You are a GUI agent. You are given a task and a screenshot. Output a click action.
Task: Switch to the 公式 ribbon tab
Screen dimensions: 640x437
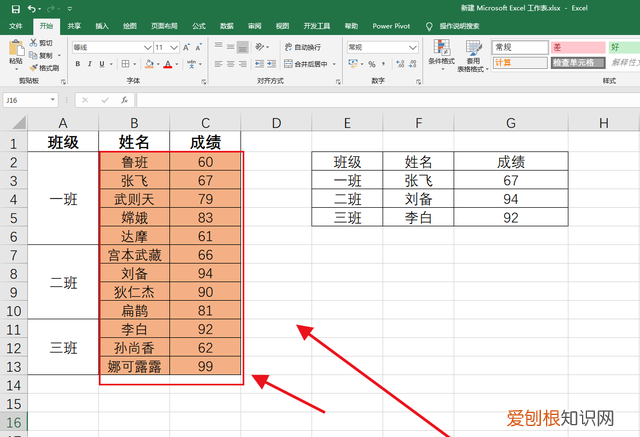tap(199, 26)
